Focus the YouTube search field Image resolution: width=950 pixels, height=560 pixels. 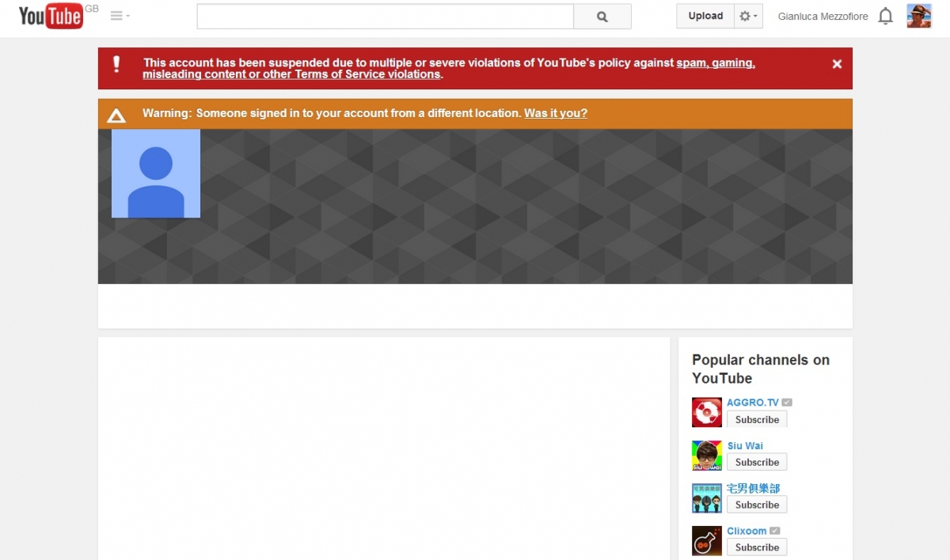(385, 17)
